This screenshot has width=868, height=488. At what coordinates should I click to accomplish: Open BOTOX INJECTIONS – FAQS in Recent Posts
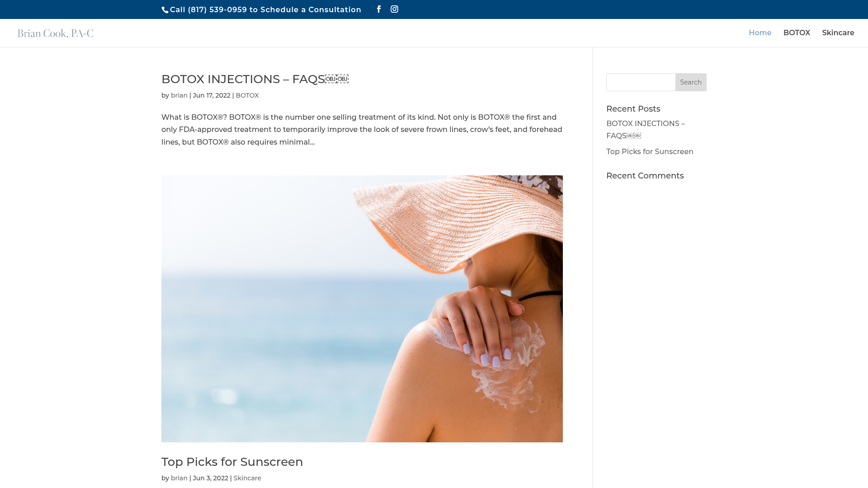[x=646, y=130]
